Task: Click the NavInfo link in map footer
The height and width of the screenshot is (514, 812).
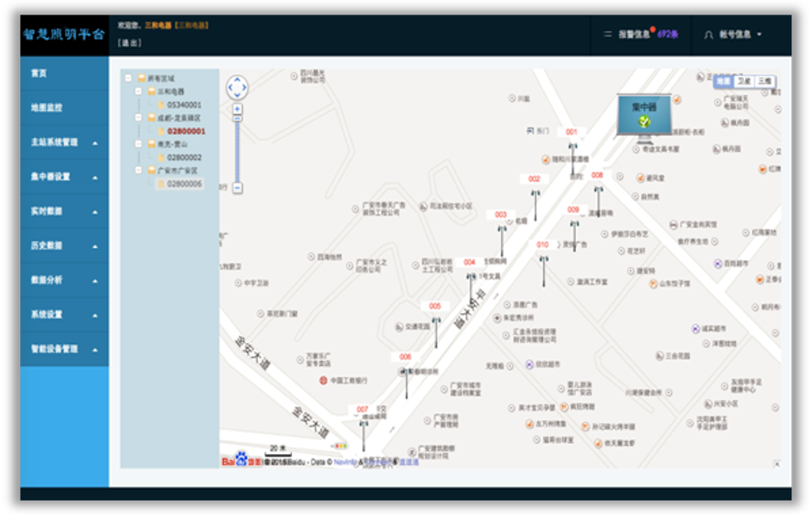Action: tap(345, 462)
